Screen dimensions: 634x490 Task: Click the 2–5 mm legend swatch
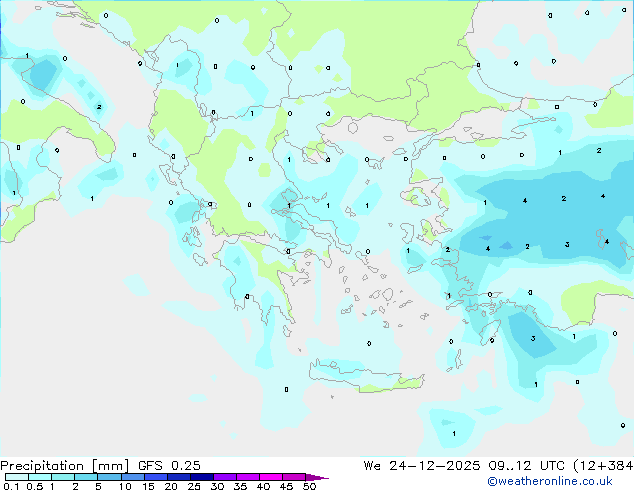[86, 477]
